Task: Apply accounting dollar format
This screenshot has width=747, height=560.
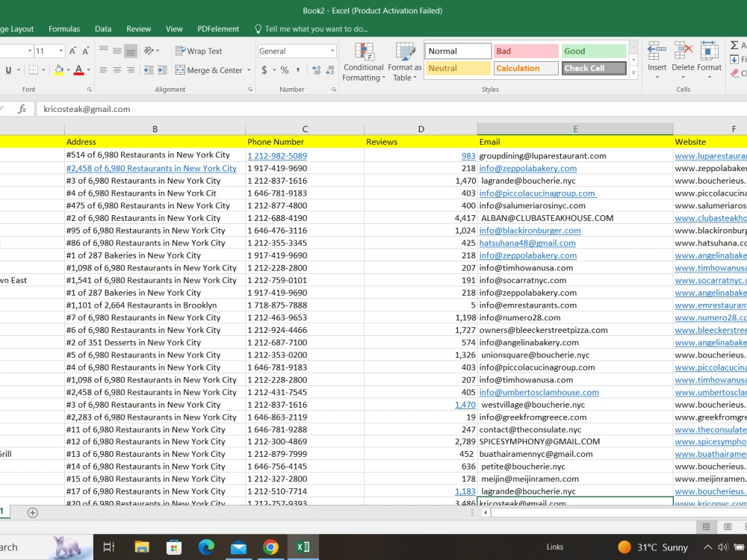Action: [x=264, y=70]
